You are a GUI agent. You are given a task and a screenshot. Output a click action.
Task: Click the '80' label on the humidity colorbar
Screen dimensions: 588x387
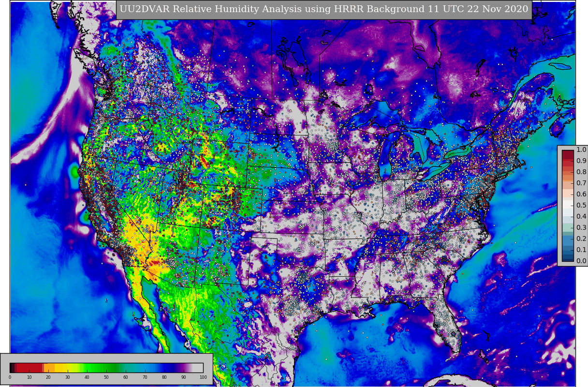[x=164, y=377]
